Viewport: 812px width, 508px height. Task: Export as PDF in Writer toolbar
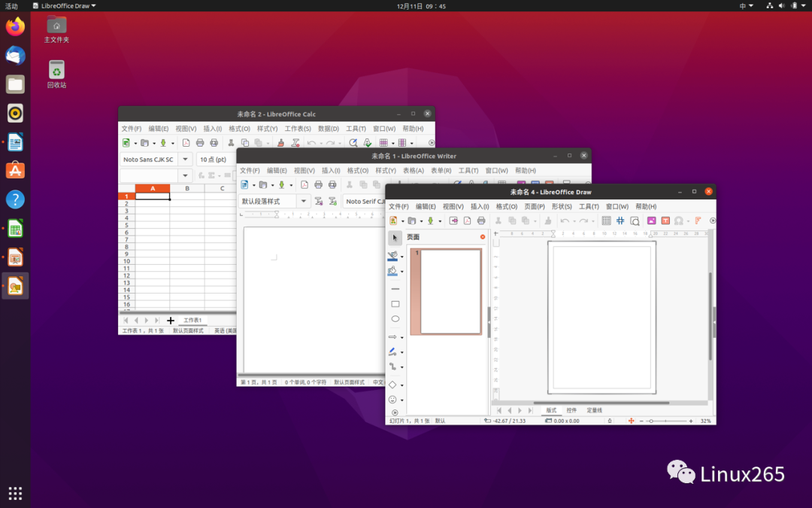pos(304,184)
